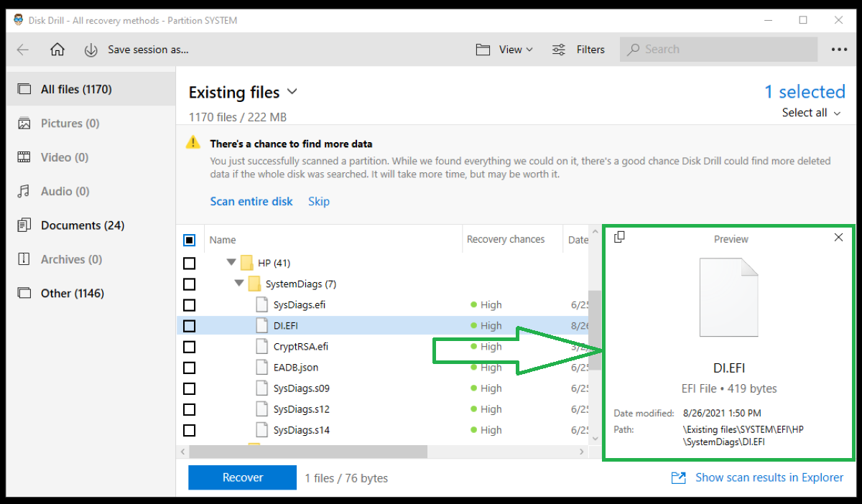The width and height of the screenshot is (862, 504).
Task: Check the SysDiags.s14 checkbox
Action: [x=190, y=430]
